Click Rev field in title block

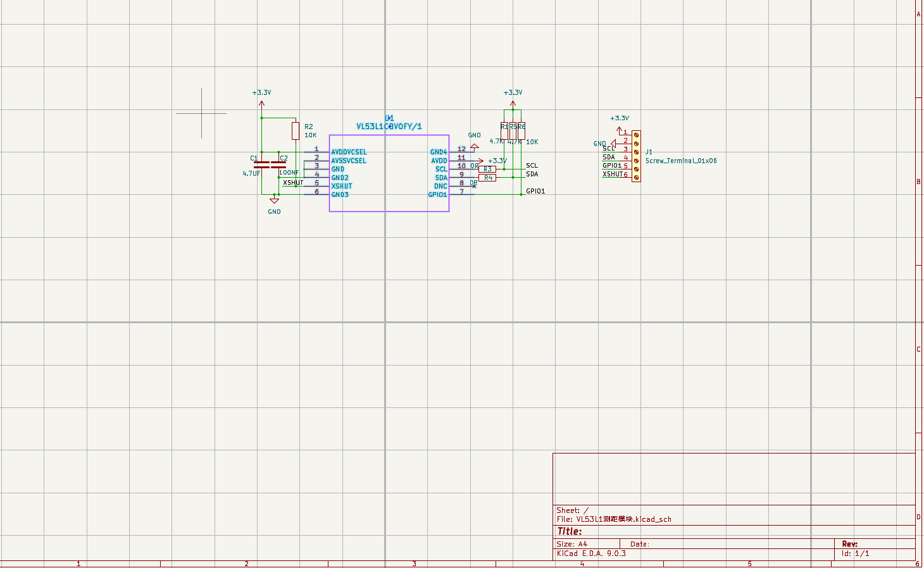850,544
